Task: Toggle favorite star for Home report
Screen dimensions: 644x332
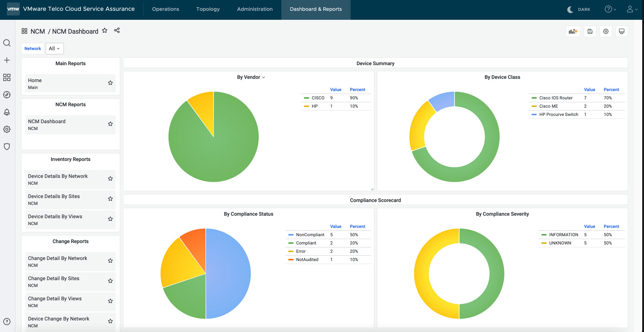Action: 110,83
